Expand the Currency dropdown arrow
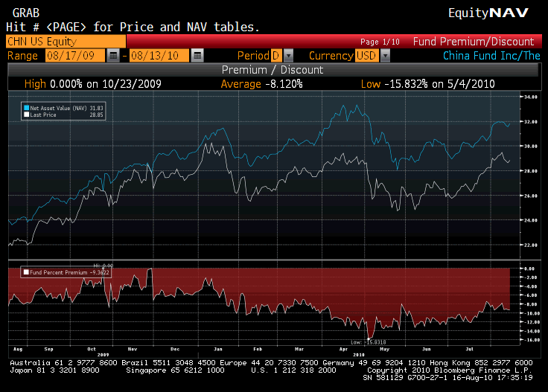The image size is (548, 392). tap(385, 56)
